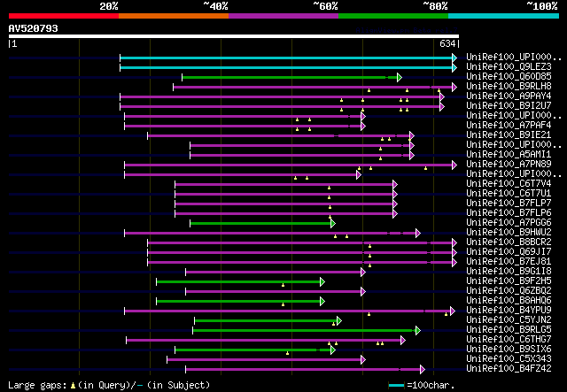Open hit UniRef100_B9RLH8
Screen dimensions: 567x392
click(509, 87)
